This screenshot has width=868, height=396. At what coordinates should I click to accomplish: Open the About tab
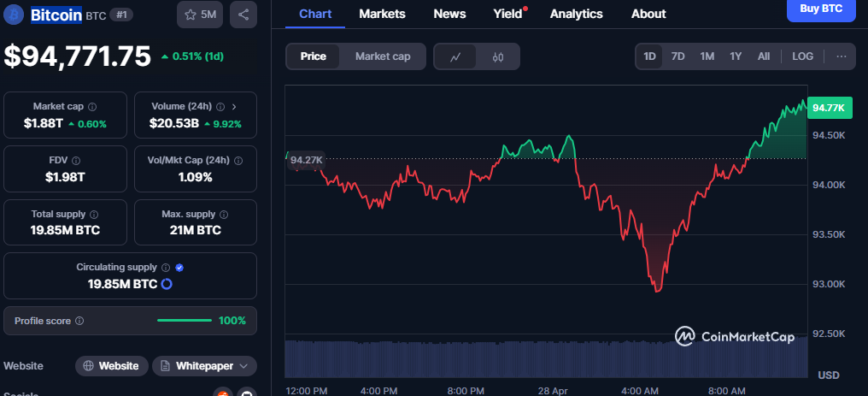click(x=648, y=14)
